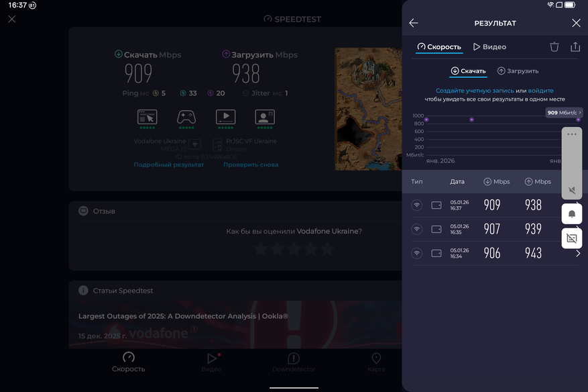588x392 pixels.
Task: Sort by Тип column header
Action: (x=416, y=182)
